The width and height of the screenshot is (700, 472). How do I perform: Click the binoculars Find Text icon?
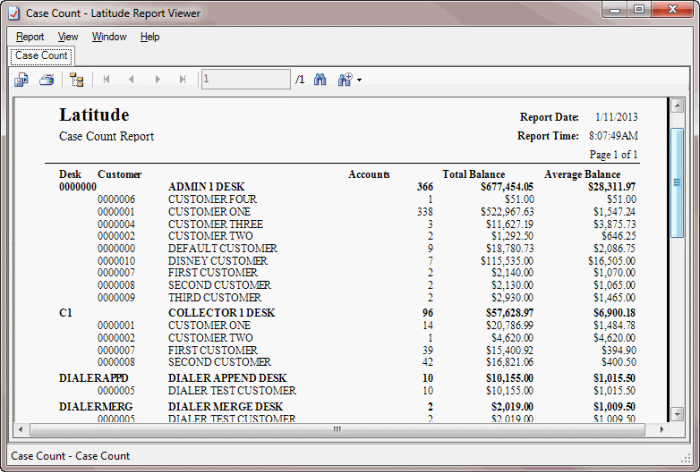321,80
